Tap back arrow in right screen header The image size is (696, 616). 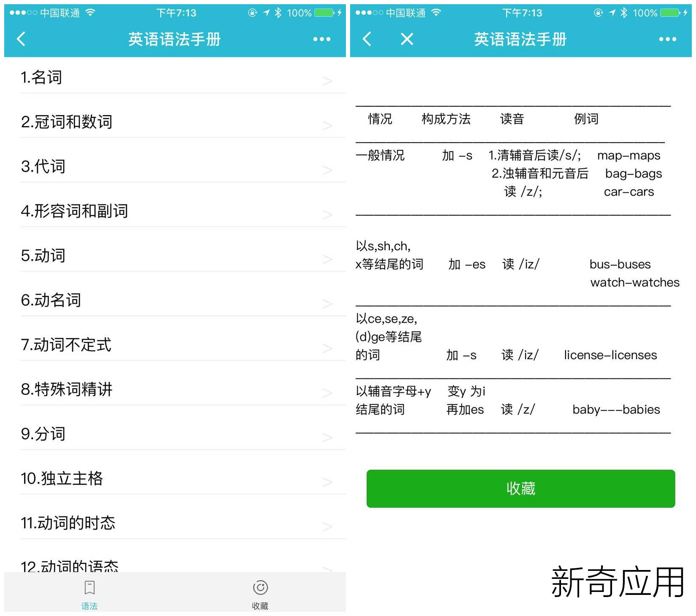pos(367,39)
